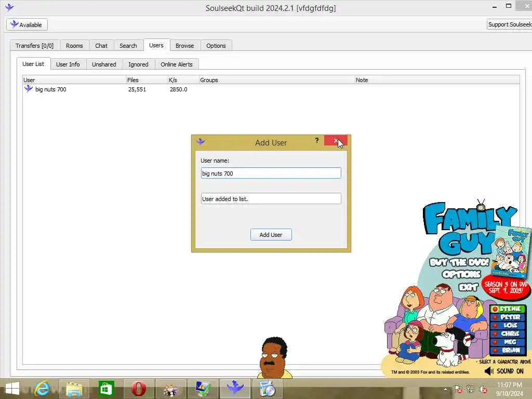Select the Users tab

tap(156, 45)
